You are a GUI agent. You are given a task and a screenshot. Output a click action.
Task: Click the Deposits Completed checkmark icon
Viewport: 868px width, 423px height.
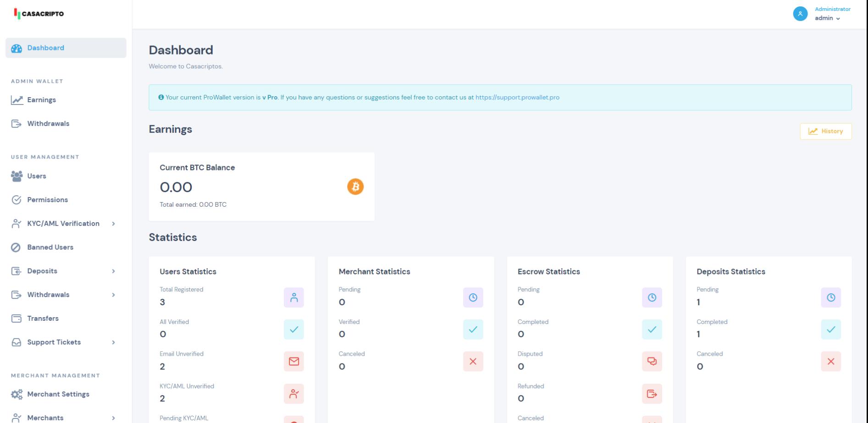[831, 330]
